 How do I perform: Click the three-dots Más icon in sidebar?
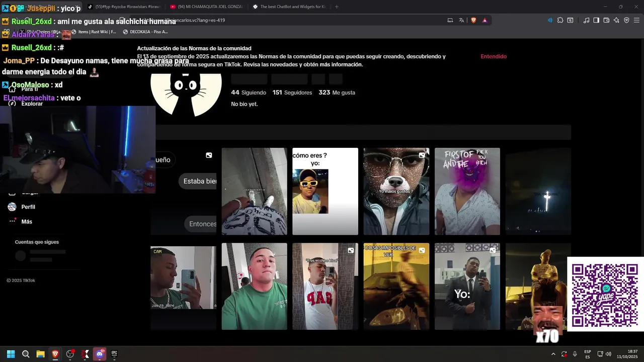tap(12, 221)
